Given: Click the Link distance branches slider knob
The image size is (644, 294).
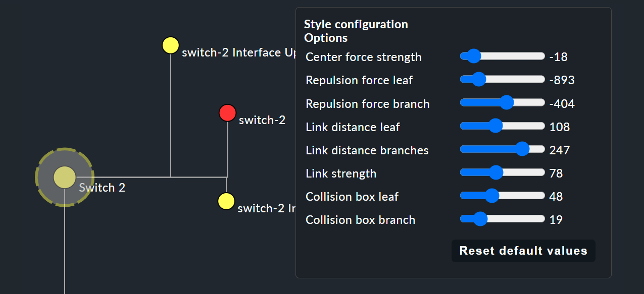Looking at the screenshot, I should [x=522, y=149].
